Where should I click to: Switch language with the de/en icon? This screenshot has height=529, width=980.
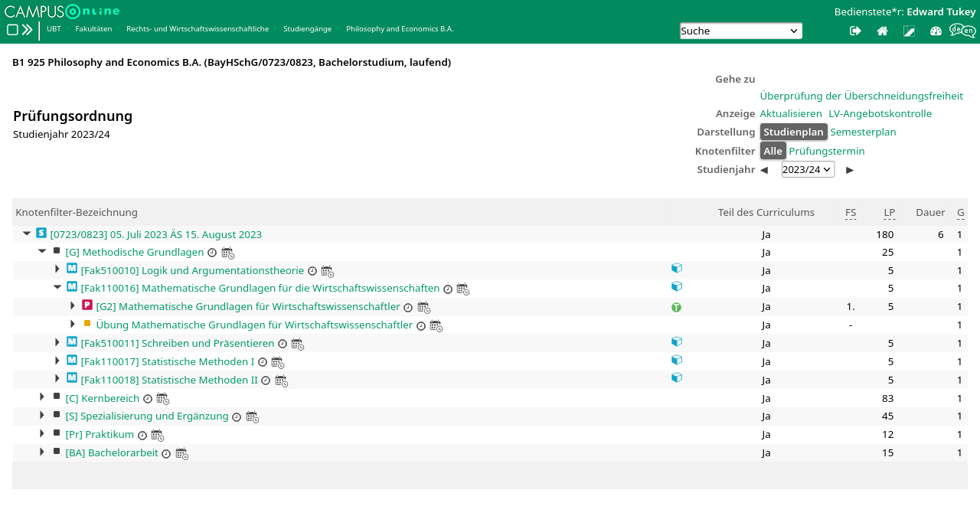(962, 31)
